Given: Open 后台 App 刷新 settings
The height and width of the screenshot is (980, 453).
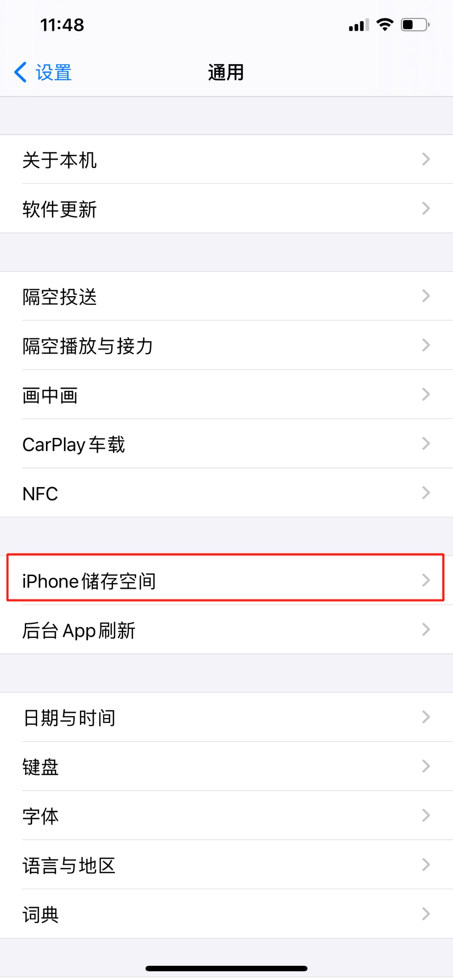Looking at the screenshot, I should pyautogui.click(x=226, y=629).
